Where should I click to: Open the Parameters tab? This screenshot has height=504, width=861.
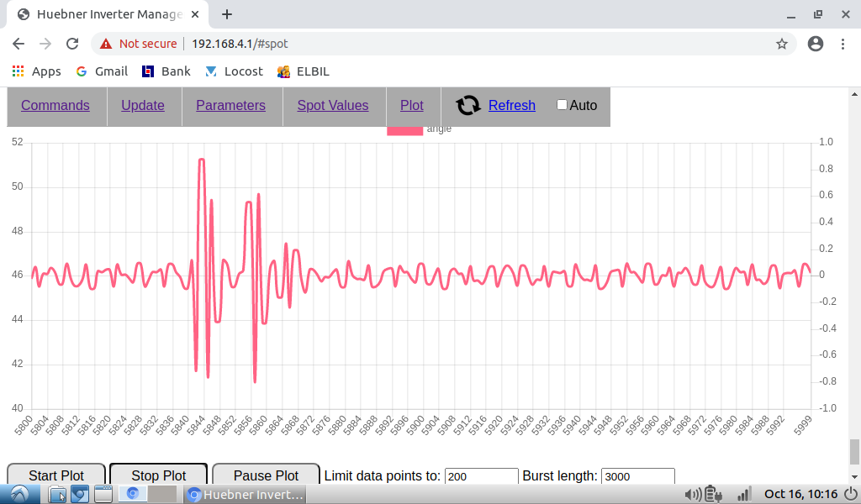point(230,105)
